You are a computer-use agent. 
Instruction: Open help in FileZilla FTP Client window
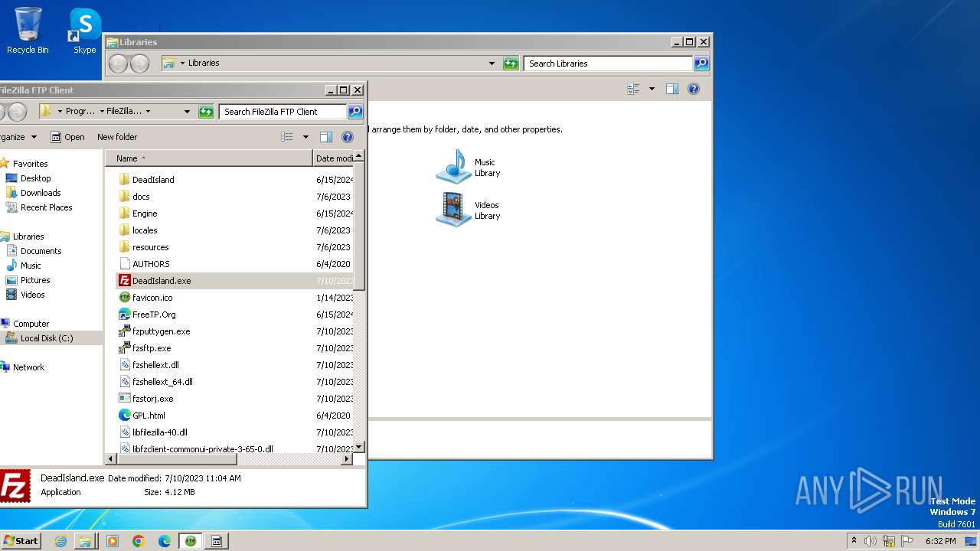click(348, 137)
